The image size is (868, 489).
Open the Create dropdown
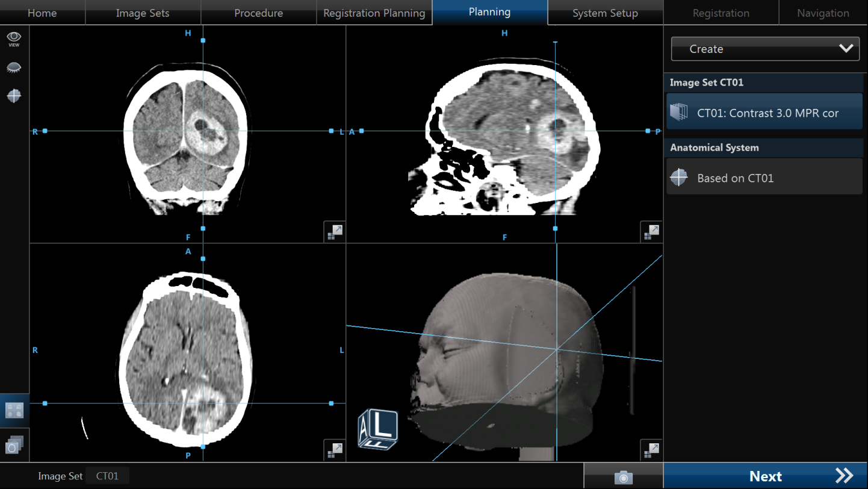[764, 49]
